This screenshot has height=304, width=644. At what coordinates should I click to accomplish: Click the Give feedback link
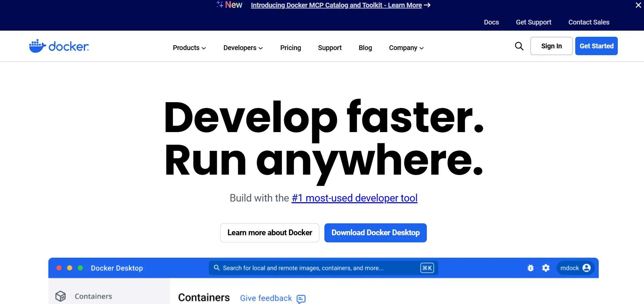266,298
